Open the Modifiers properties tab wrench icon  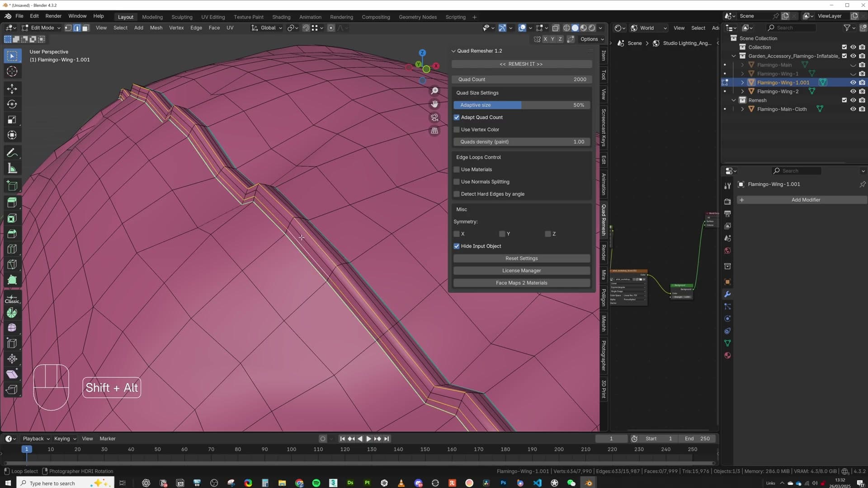[727, 294]
